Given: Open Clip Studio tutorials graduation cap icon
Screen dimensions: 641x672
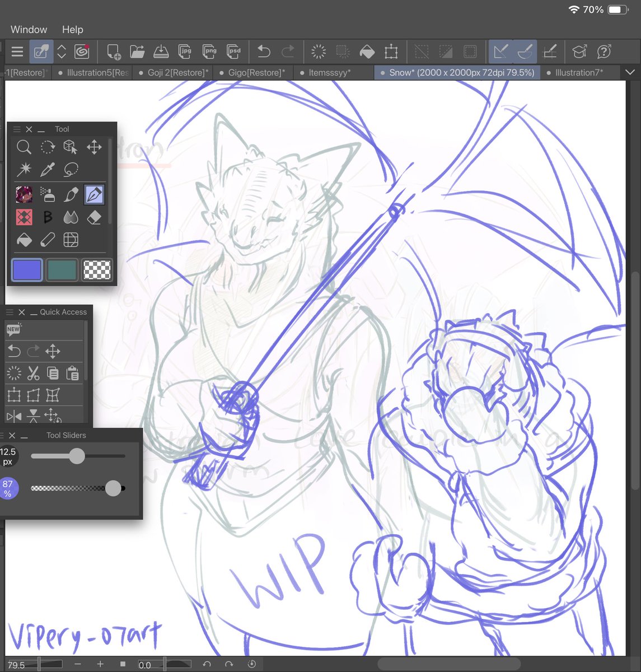Looking at the screenshot, I should [579, 52].
